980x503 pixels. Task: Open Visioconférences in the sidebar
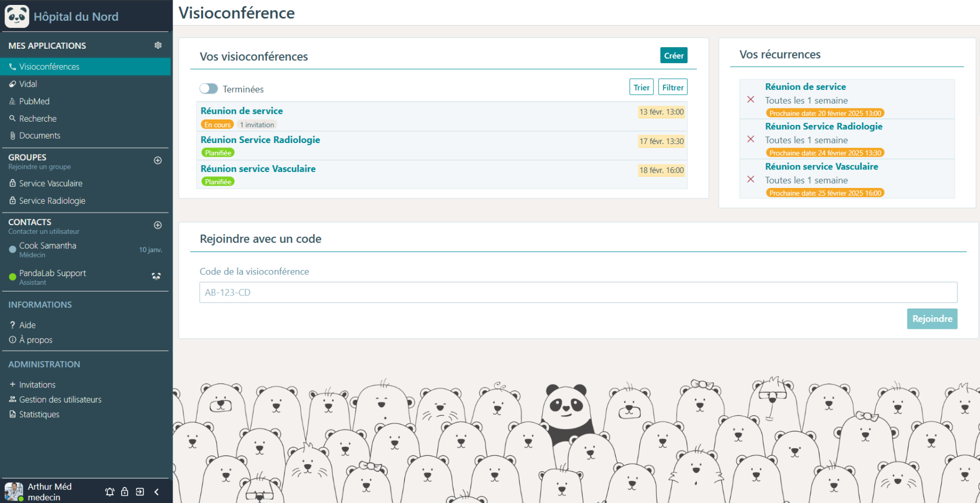85,66
